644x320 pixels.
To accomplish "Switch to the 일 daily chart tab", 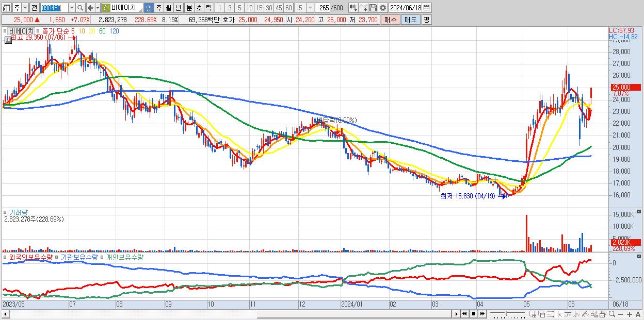I will tap(149, 8).
